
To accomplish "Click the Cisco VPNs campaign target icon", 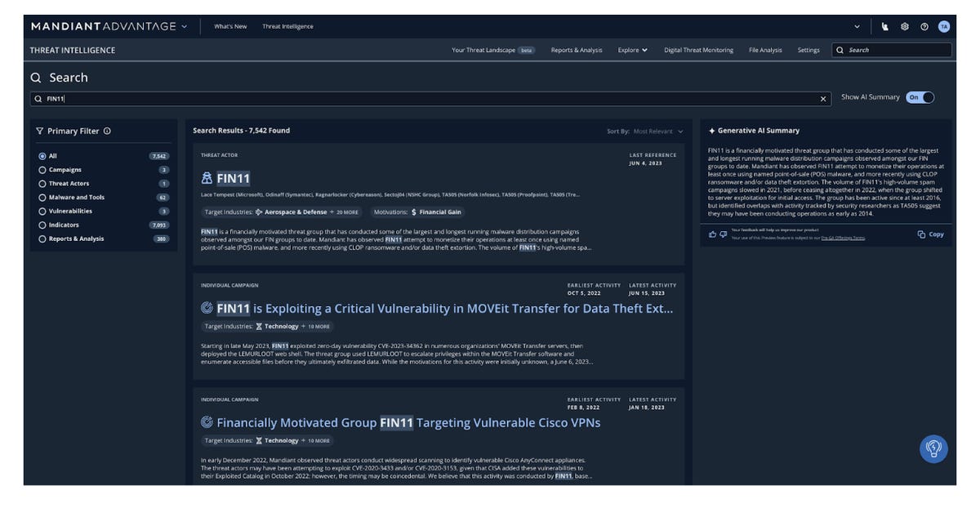I will click(207, 422).
